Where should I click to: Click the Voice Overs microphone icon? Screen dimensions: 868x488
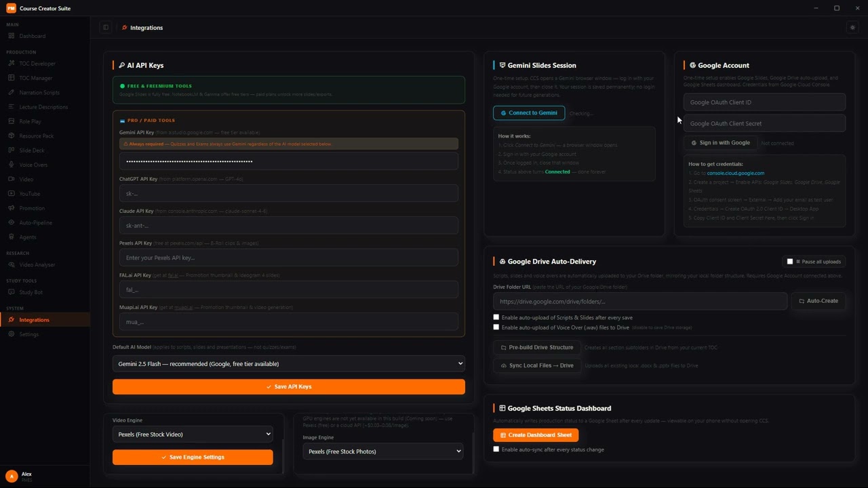point(12,165)
